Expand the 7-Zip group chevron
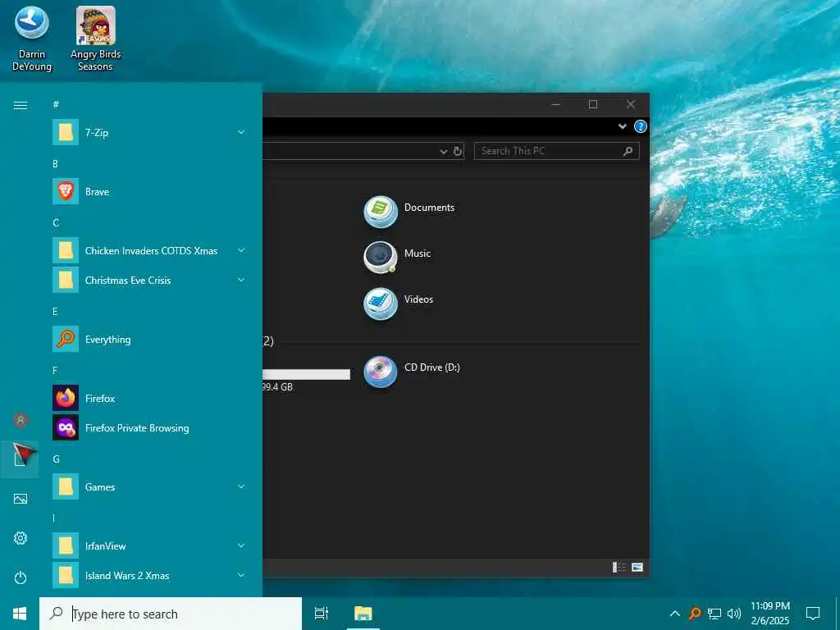 coord(241,132)
